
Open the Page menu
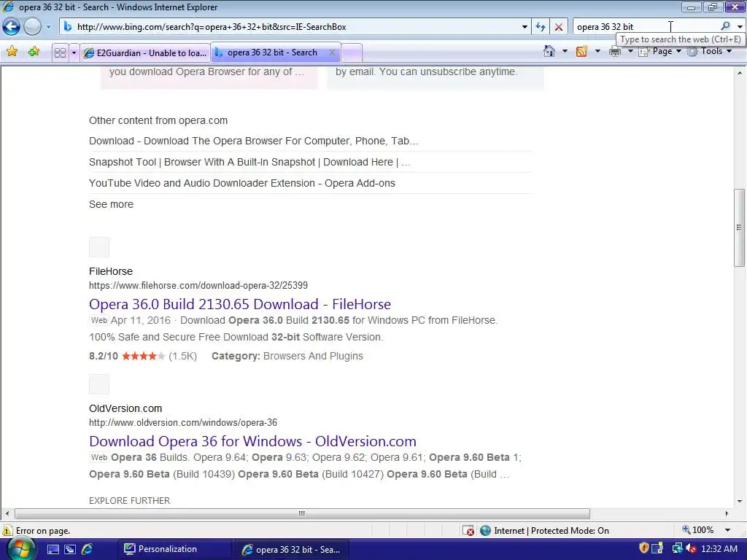[x=660, y=51]
